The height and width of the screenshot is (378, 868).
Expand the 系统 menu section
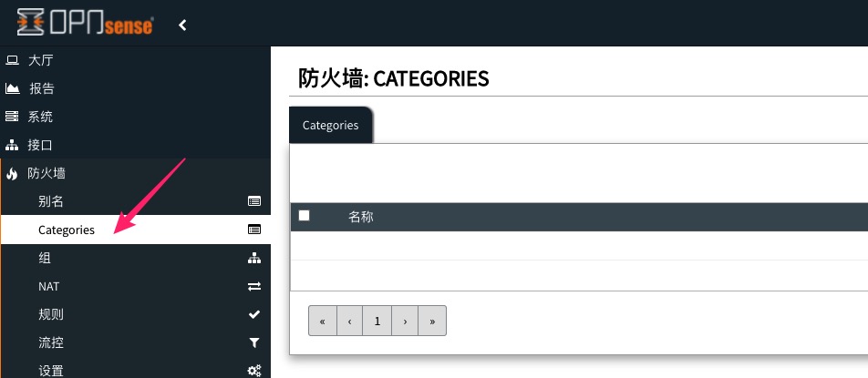[40, 117]
